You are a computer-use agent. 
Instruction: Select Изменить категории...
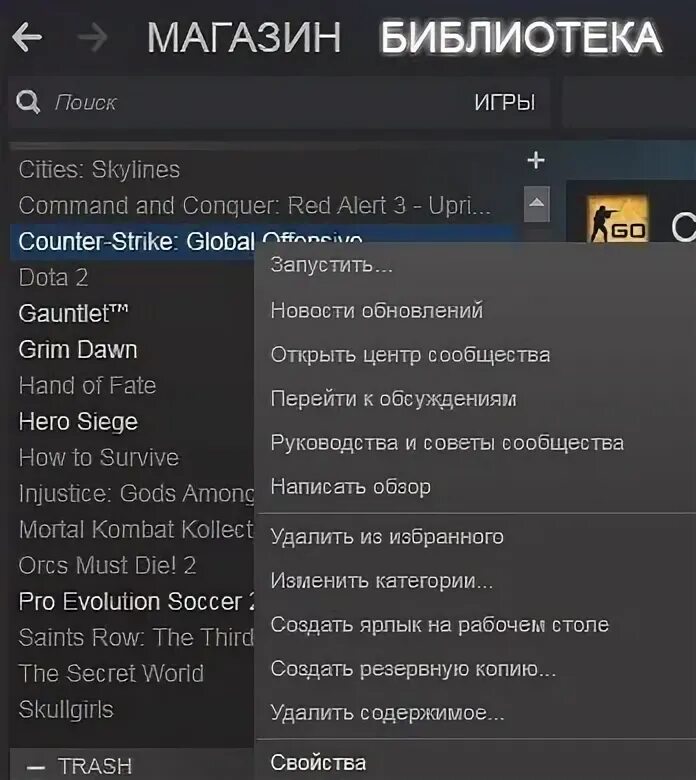coord(382,581)
